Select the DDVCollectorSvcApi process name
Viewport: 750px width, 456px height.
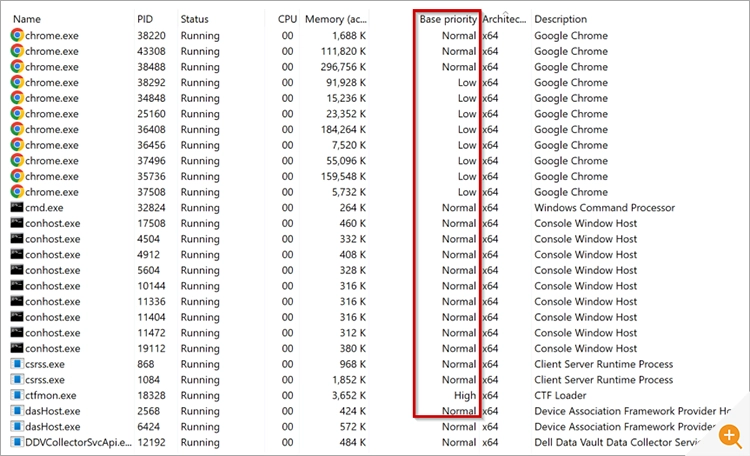point(78,443)
